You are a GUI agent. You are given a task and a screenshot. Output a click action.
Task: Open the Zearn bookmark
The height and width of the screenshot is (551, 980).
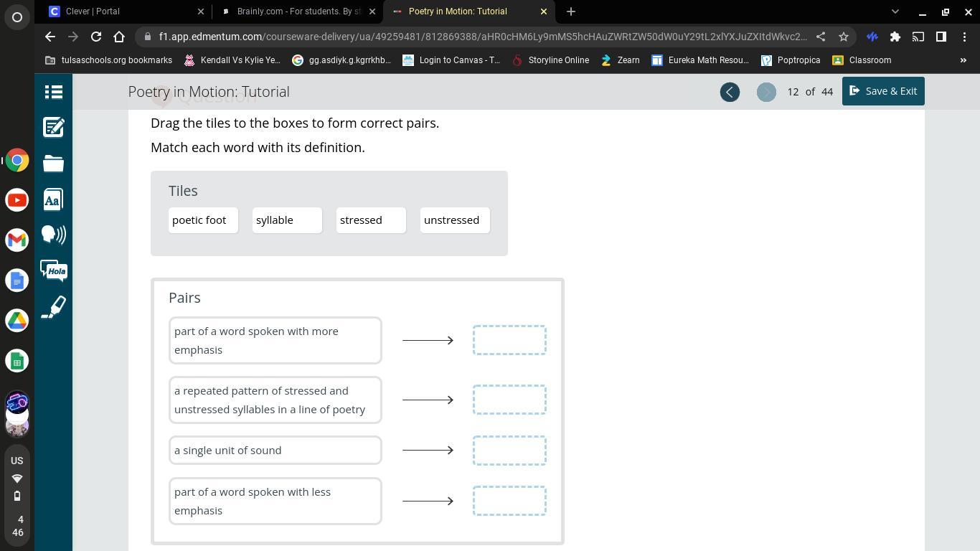[x=621, y=60]
